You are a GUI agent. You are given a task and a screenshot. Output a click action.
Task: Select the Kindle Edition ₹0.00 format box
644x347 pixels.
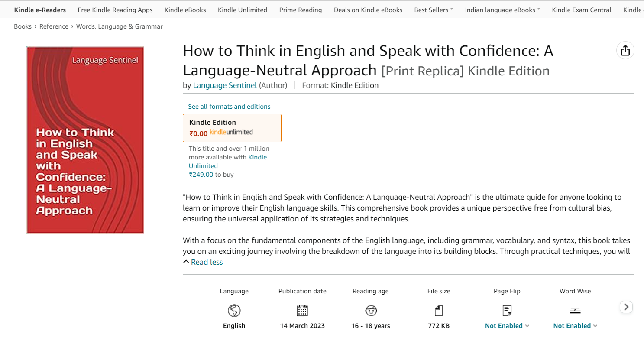tap(232, 128)
